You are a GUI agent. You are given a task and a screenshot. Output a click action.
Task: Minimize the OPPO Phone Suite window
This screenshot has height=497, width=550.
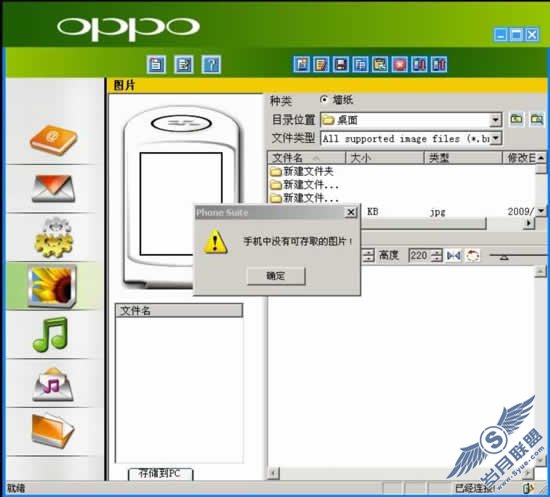click(501, 35)
